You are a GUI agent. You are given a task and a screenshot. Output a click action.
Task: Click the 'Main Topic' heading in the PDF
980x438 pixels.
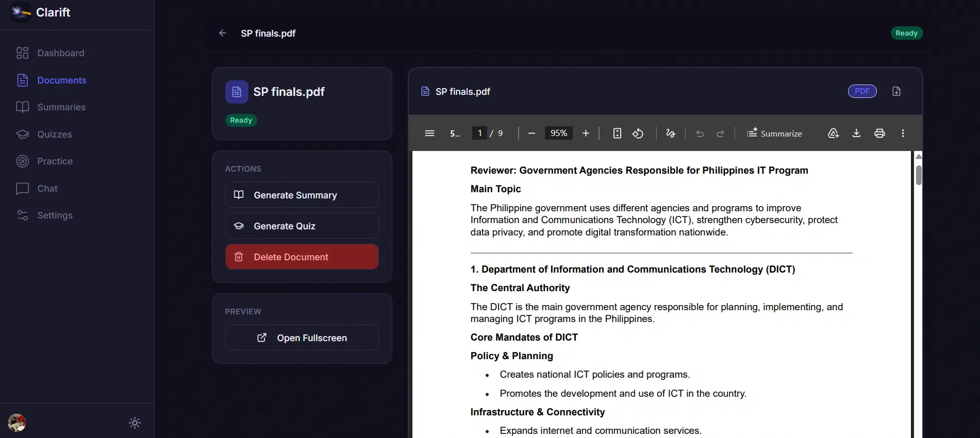[x=495, y=189]
